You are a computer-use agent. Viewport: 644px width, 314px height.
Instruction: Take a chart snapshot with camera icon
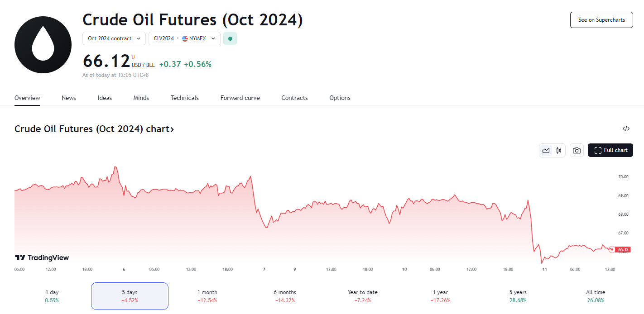click(577, 151)
